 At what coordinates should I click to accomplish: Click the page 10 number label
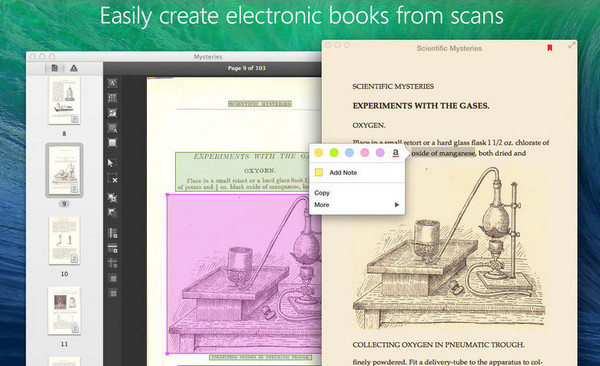click(x=64, y=274)
